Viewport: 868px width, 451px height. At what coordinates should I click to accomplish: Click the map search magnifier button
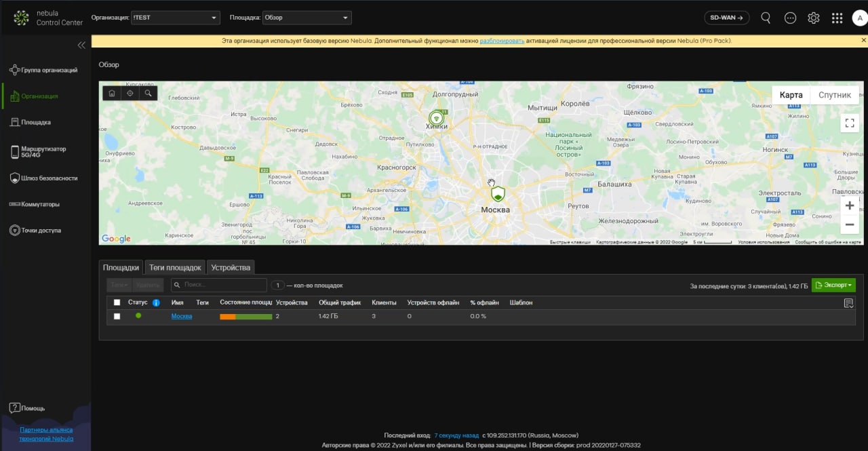pos(148,93)
